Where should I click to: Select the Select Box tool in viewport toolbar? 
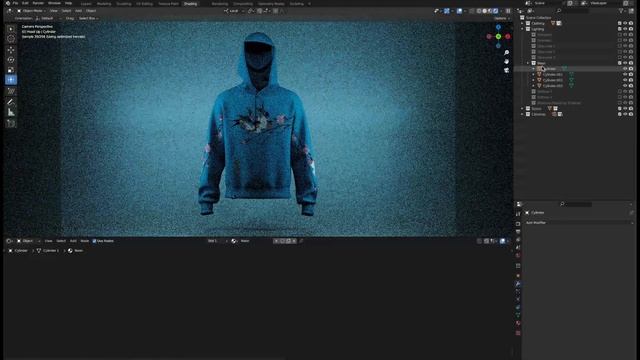coord(11,29)
